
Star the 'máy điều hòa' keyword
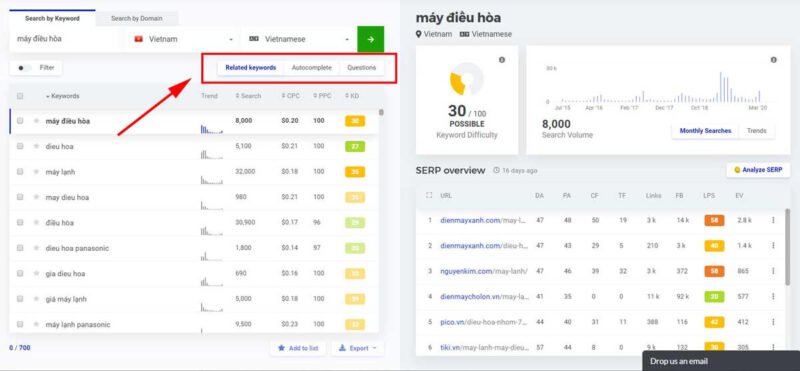(36, 121)
